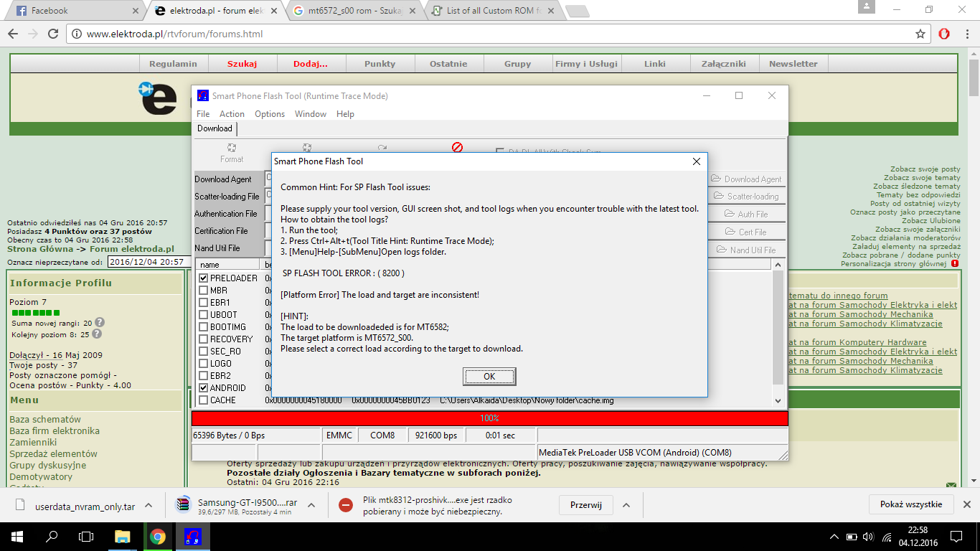
Task: Check the CACHE partition checkbox
Action: [x=204, y=400]
